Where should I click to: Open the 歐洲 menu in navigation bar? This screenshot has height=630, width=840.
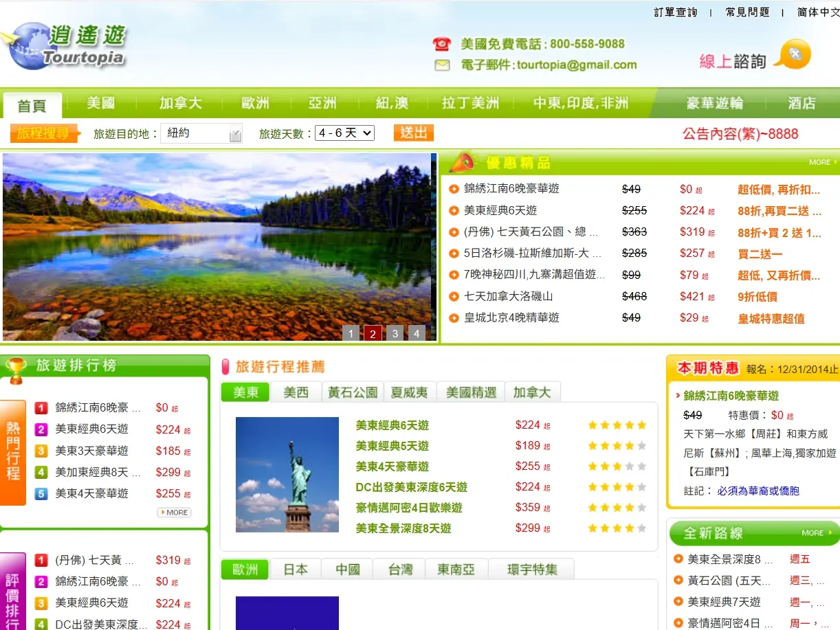(x=255, y=103)
